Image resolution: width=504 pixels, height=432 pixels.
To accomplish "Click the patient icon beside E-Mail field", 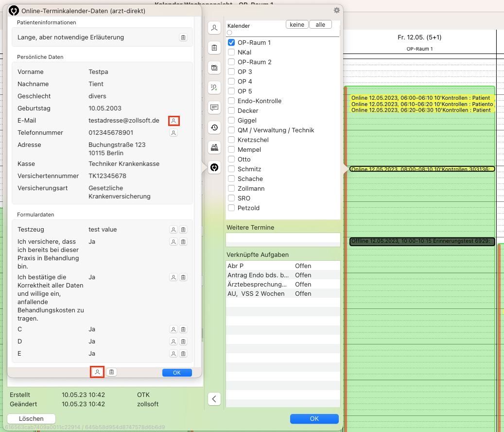I will tap(174, 121).
